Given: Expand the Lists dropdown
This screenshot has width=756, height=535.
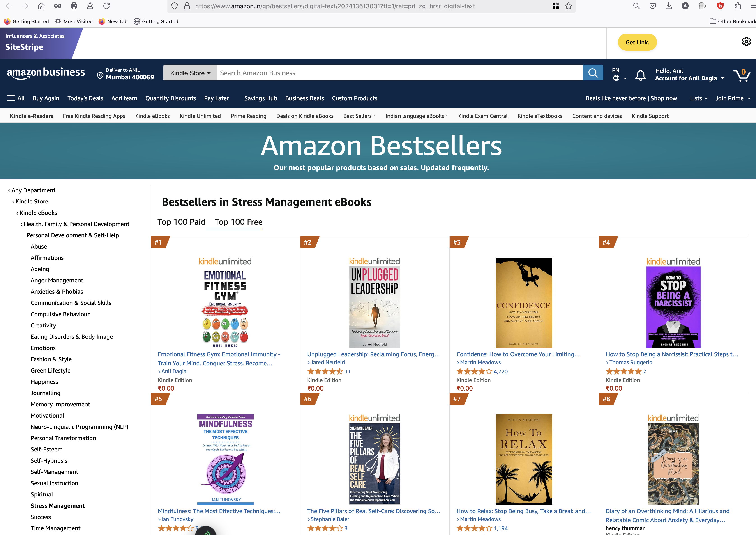Looking at the screenshot, I should pos(699,98).
